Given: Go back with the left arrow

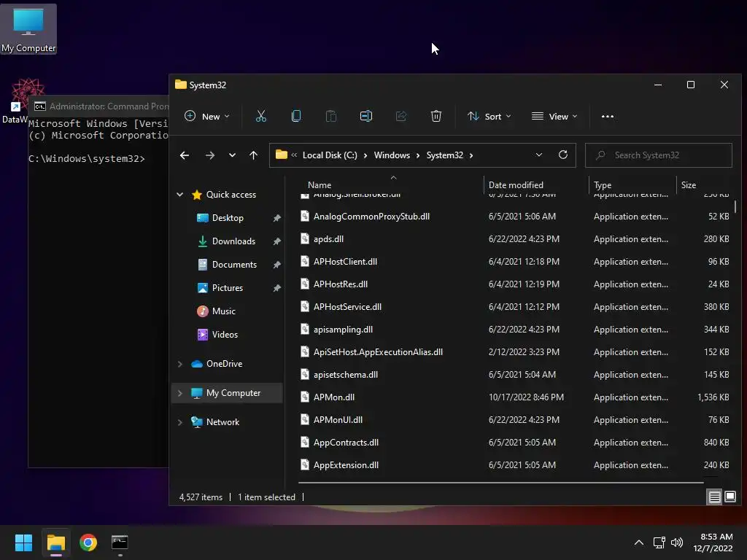Looking at the screenshot, I should pos(185,155).
